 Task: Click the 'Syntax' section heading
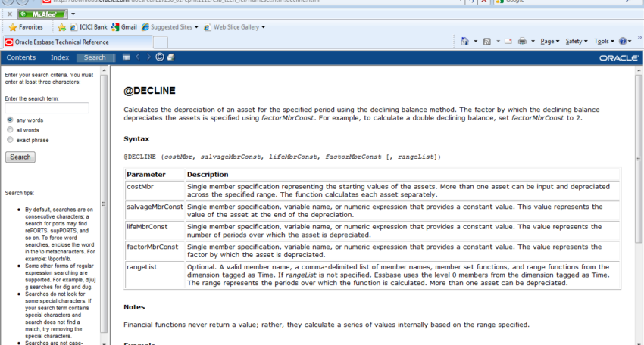136,139
